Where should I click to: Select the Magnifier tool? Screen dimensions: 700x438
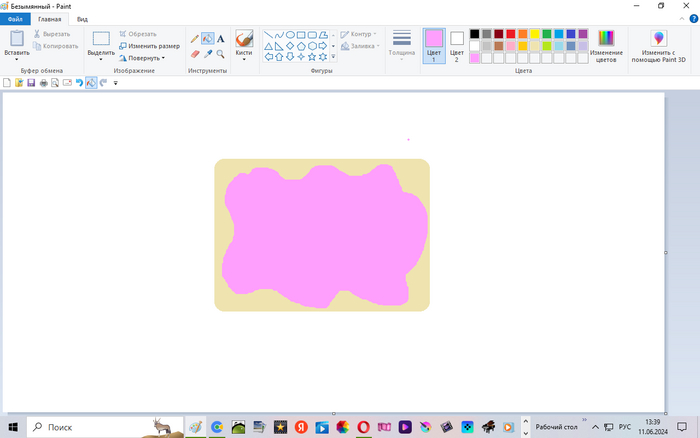(x=220, y=54)
